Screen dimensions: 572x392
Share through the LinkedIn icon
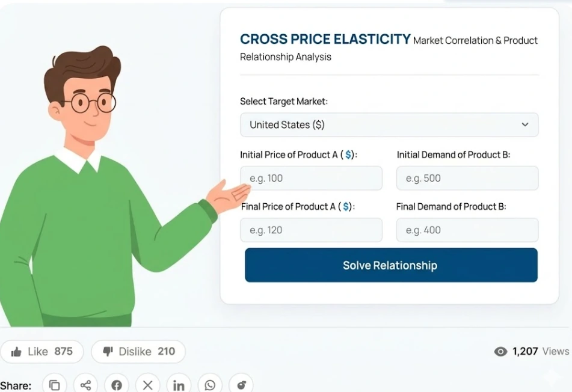[x=179, y=384]
